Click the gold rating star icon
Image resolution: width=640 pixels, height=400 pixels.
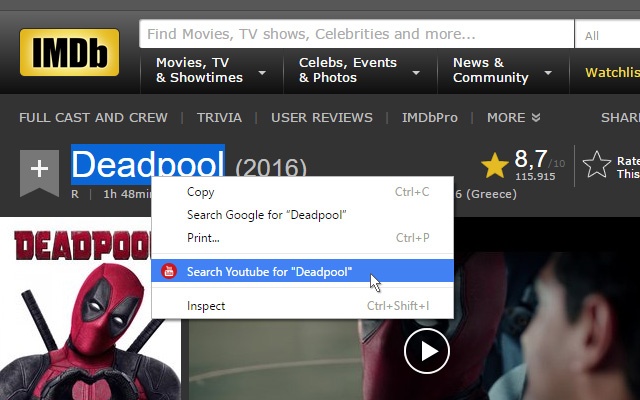[x=494, y=166]
